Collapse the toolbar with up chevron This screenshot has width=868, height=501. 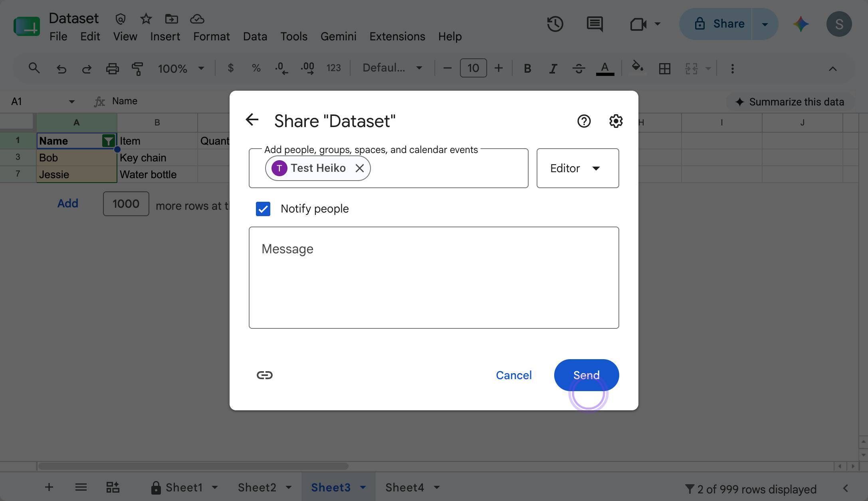(x=832, y=69)
